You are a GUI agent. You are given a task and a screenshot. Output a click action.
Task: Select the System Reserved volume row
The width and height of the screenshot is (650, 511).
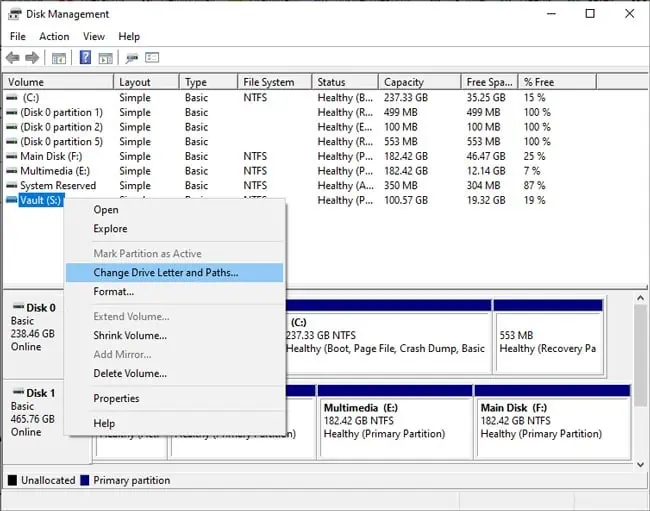tap(301, 185)
